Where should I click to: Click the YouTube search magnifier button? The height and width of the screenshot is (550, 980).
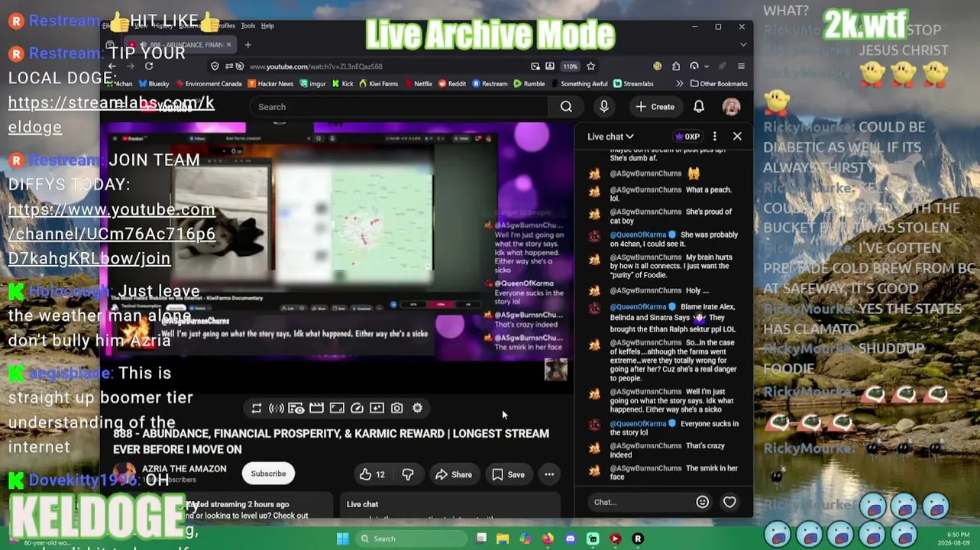[x=566, y=107]
